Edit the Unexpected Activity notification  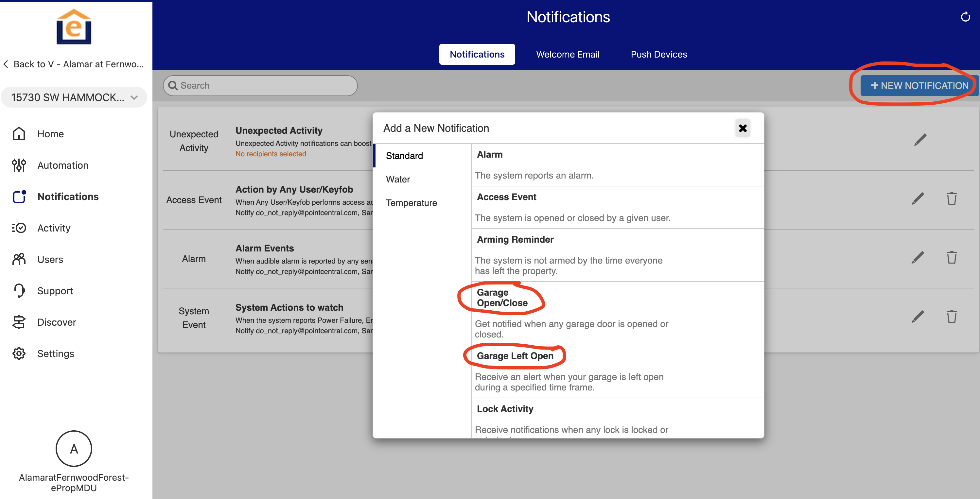point(920,140)
